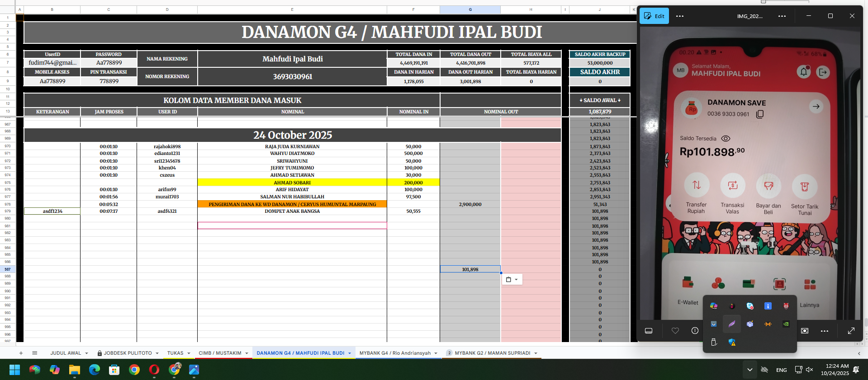Switch to TUKAS sheet tab
The image size is (868, 380).
pos(175,353)
